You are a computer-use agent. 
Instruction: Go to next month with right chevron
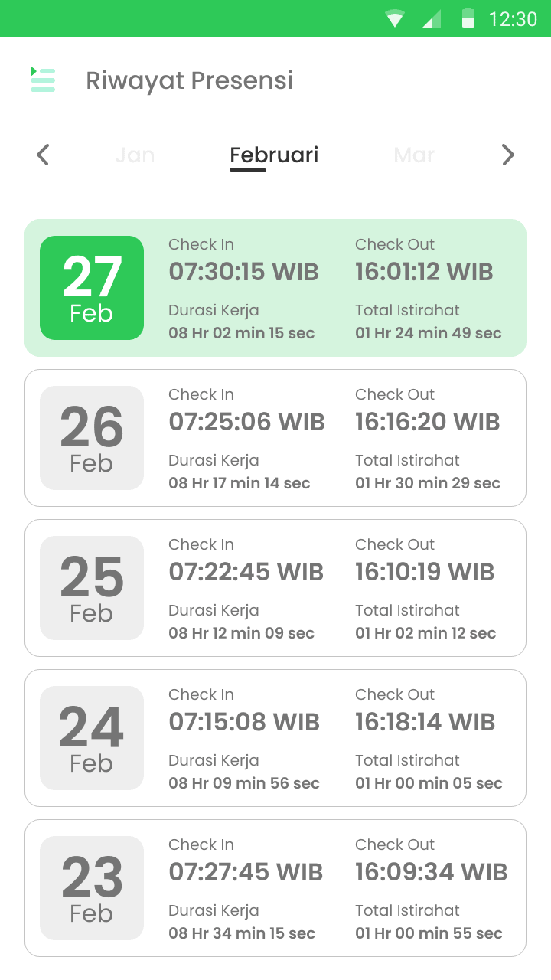(x=508, y=155)
